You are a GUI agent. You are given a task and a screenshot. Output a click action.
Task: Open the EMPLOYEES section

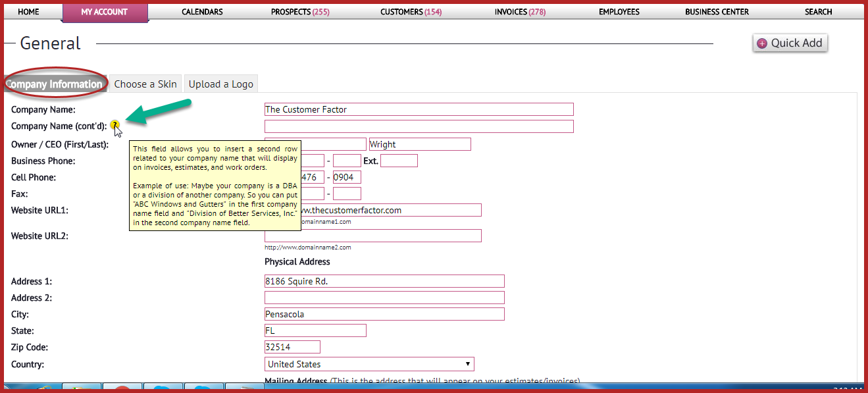pyautogui.click(x=619, y=11)
